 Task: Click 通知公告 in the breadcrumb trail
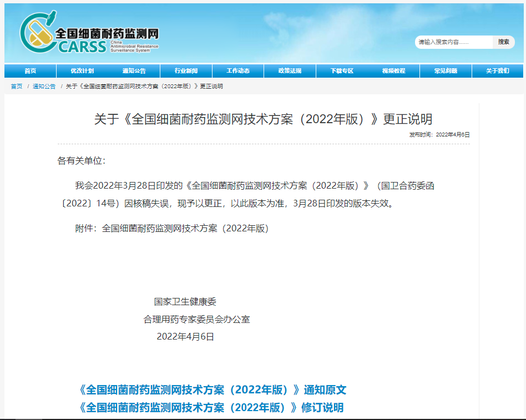(x=42, y=86)
